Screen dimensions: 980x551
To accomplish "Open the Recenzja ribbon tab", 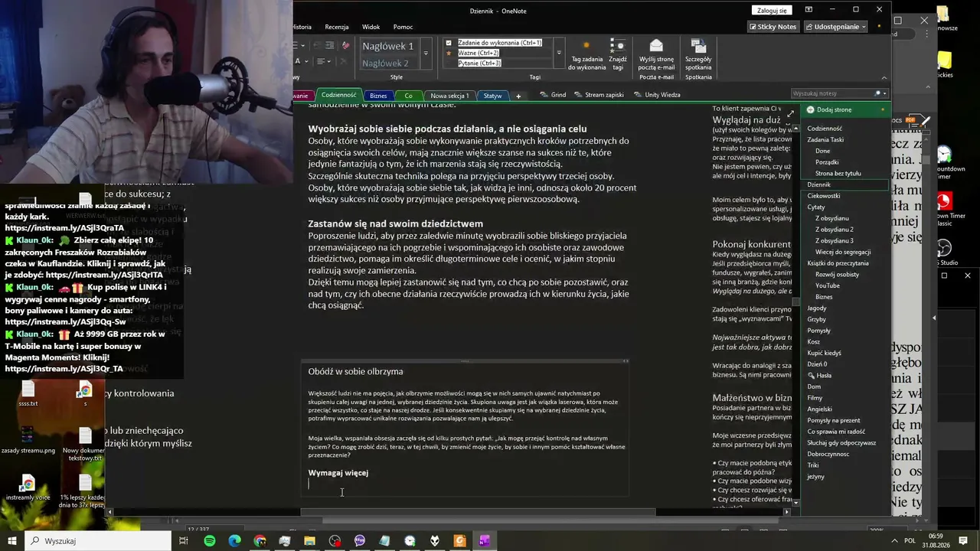I will (x=337, y=27).
